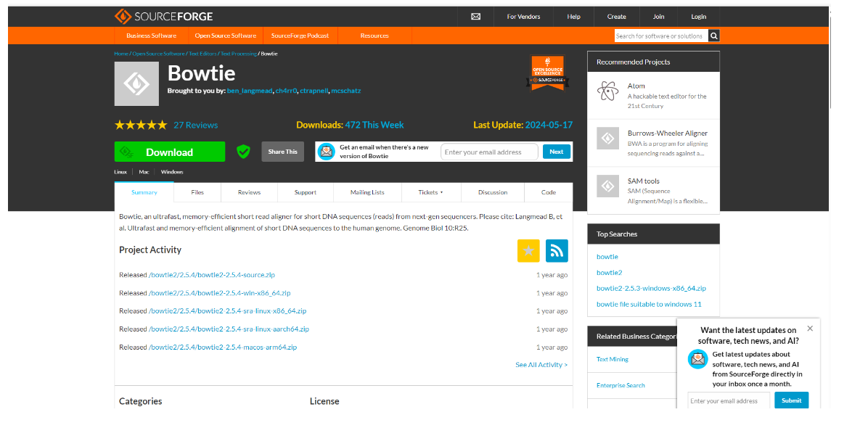This screenshot has height=428, width=868.
Task: Open Resources menu
Action: 374,36
